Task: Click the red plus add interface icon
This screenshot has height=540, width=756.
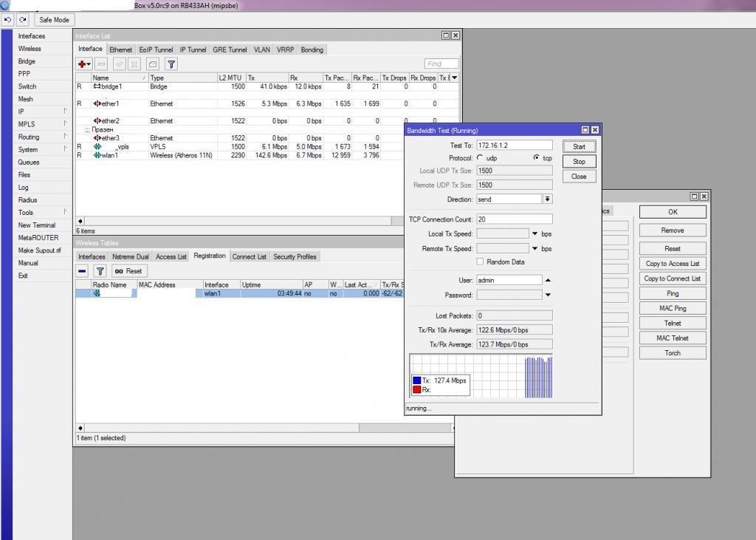Action: pos(83,64)
